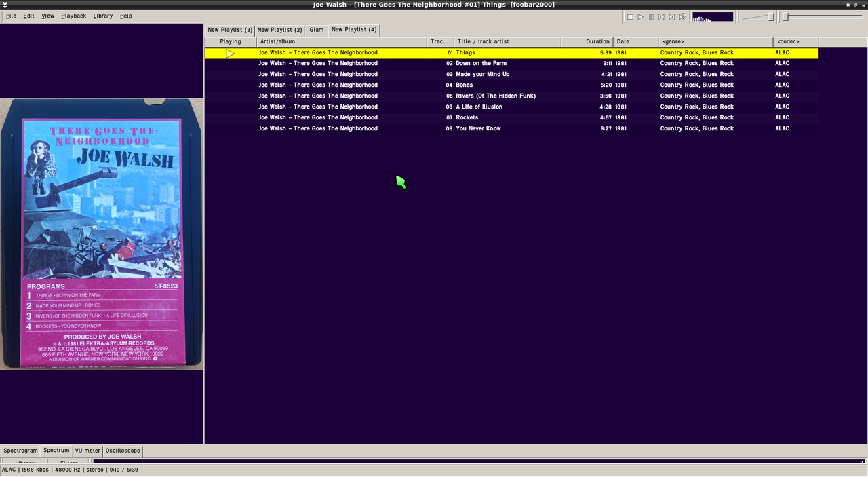Click the 1981 date in You Never Know row
This screenshot has height=477, width=868.
click(621, 129)
